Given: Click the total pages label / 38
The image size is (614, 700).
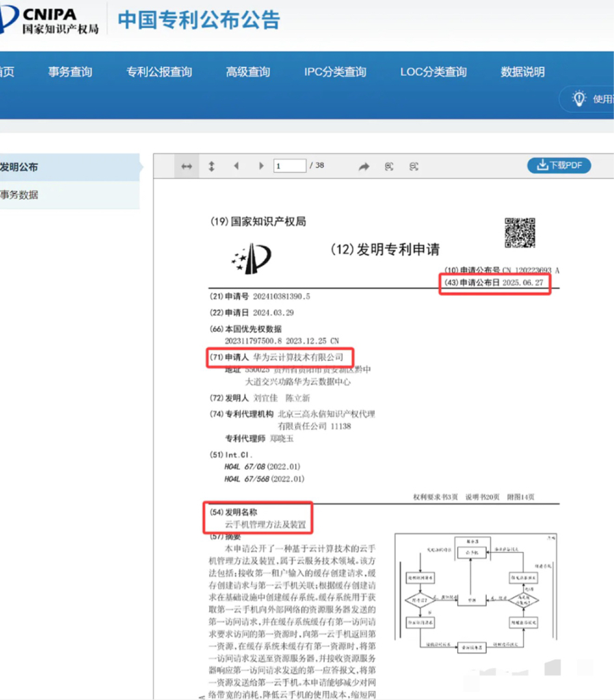Looking at the screenshot, I should click(x=317, y=165).
